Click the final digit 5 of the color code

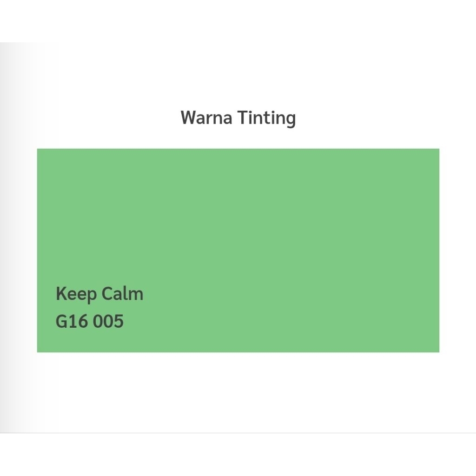coord(119,321)
